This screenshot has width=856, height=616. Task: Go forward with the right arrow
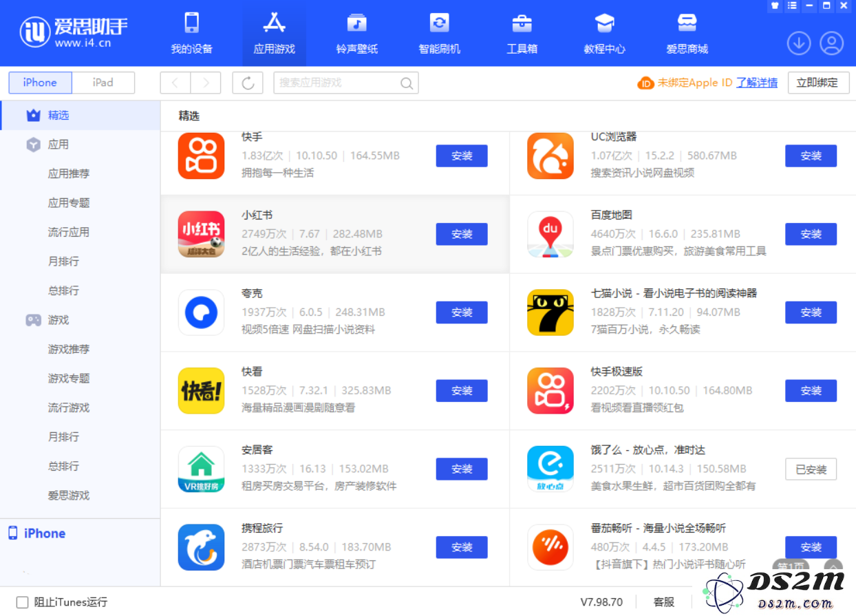click(x=205, y=83)
